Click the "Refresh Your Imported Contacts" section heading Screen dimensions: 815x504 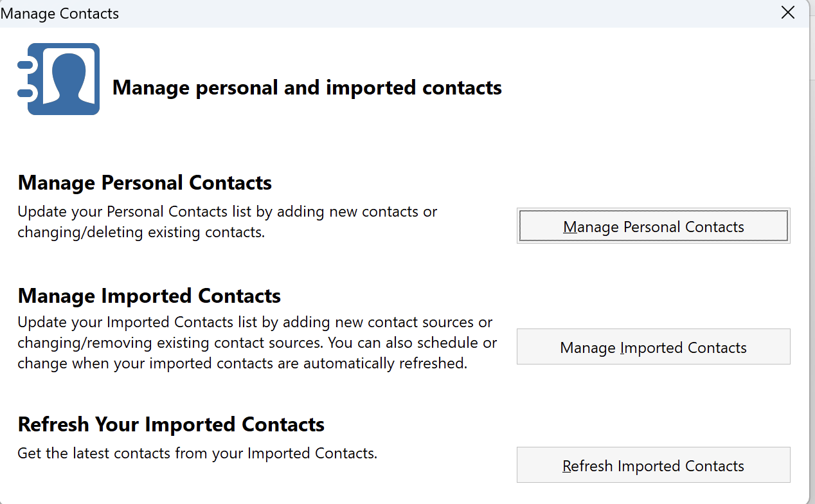coord(171,424)
